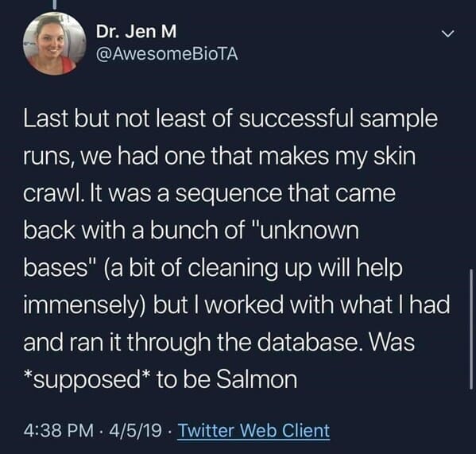The width and height of the screenshot is (476, 454).
Task: Click the word database in the tweet
Action: 310,342
